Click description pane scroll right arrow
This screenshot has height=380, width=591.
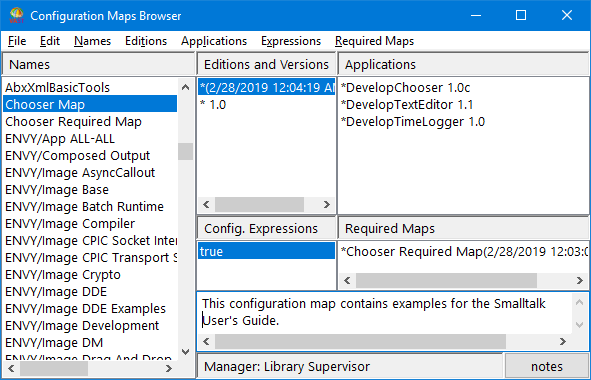[563, 342]
